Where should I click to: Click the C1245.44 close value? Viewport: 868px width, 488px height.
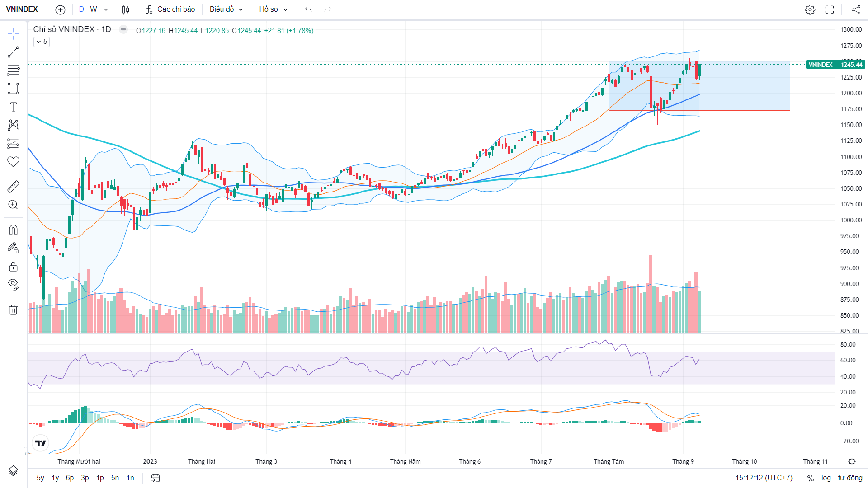pyautogui.click(x=246, y=31)
